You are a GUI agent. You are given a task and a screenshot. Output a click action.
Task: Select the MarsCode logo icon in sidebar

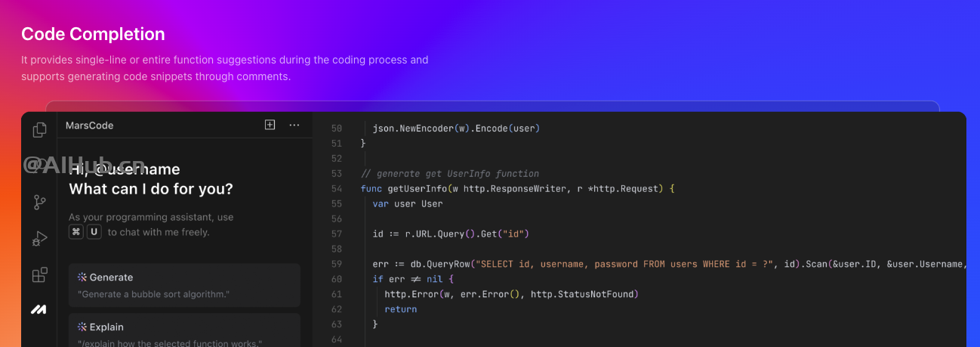pyautogui.click(x=39, y=309)
